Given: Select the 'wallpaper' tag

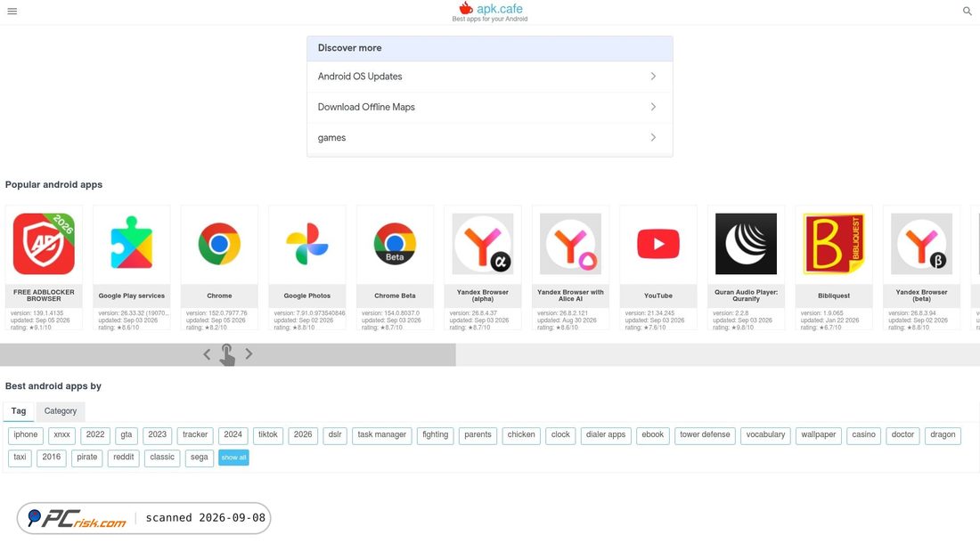Looking at the screenshot, I should (x=819, y=435).
